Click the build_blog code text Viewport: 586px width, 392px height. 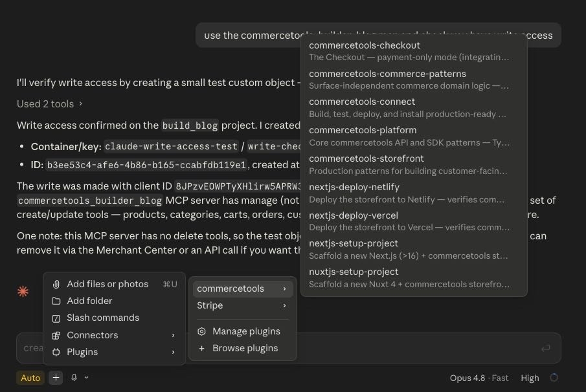[x=190, y=125]
